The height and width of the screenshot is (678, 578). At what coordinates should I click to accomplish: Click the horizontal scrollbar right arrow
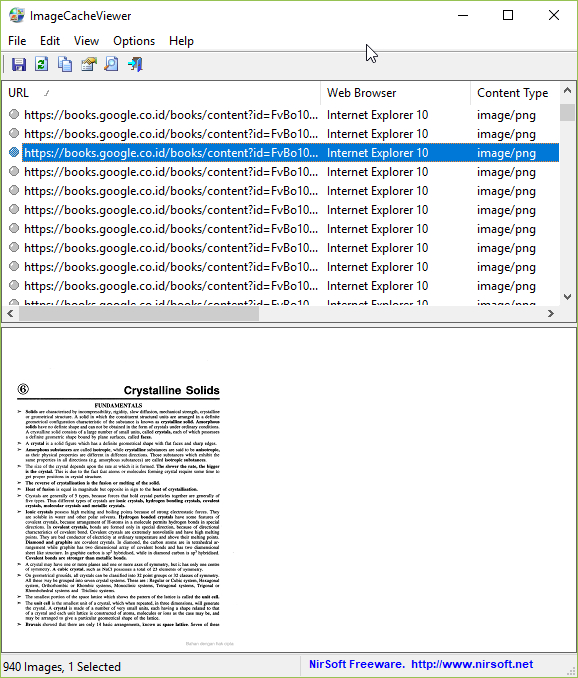(x=551, y=313)
